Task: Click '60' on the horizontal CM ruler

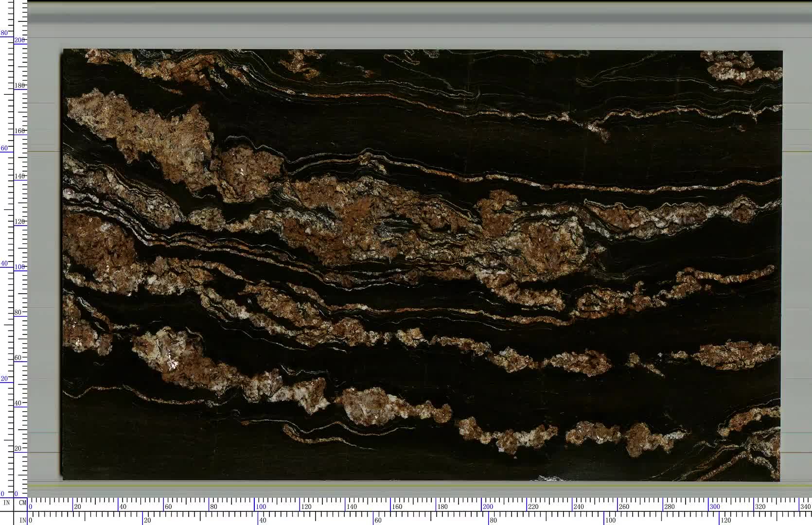Action: point(168,507)
